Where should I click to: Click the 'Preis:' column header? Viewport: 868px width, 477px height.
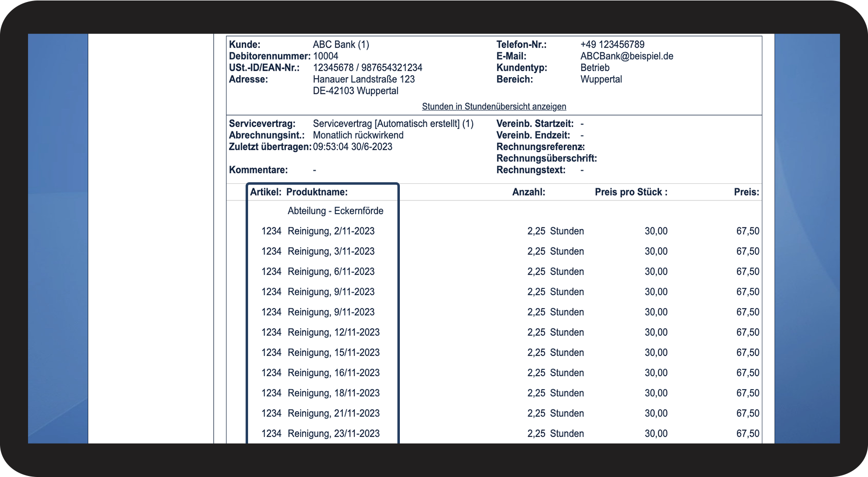coord(747,192)
